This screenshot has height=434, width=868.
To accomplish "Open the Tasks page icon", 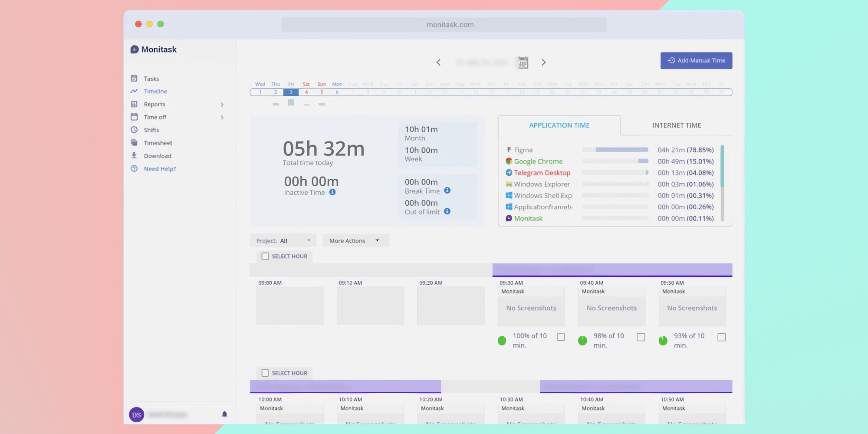I will point(134,79).
